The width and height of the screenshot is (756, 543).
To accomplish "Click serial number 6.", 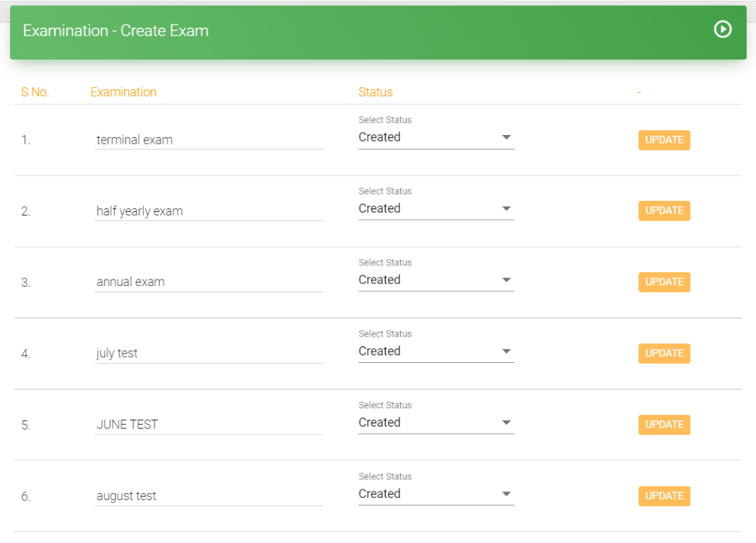I will coord(25,497).
